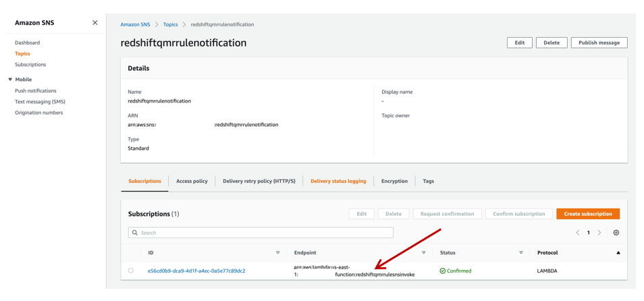The height and width of the screenshot is (301, 644).
Task: Click the Confirmed status check icon
Action: click(x=442, y=271)
